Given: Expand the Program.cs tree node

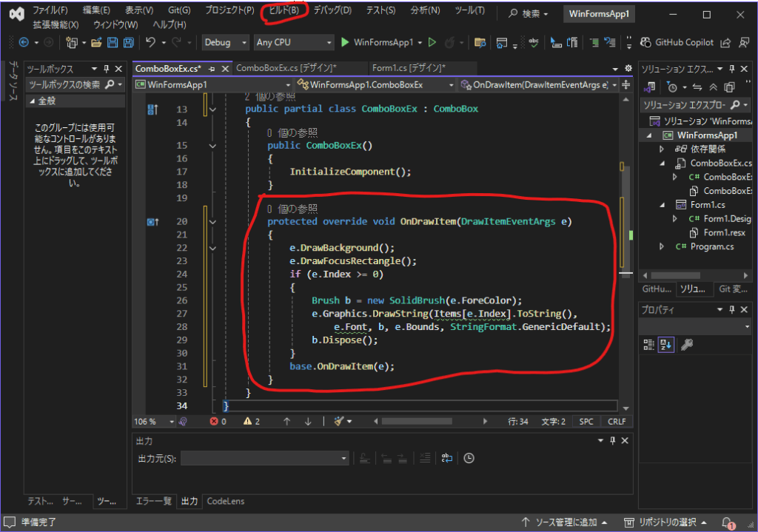Looking at the screenshot, I should point(663,246).
